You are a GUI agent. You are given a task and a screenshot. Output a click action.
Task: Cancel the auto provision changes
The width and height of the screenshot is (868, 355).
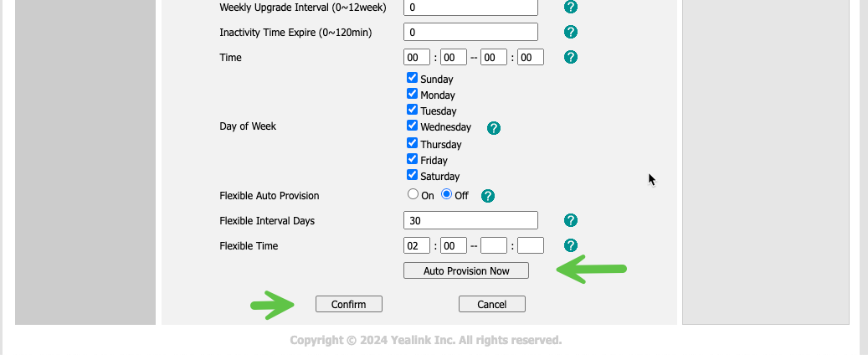pos(491,304)
